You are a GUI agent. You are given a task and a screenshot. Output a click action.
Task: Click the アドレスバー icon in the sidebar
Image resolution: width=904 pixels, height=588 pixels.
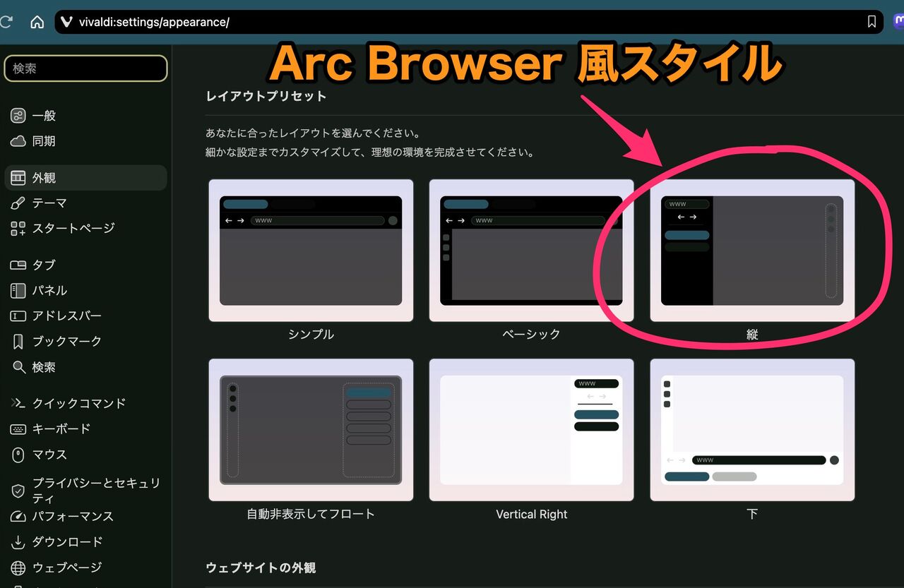(18, 316)
